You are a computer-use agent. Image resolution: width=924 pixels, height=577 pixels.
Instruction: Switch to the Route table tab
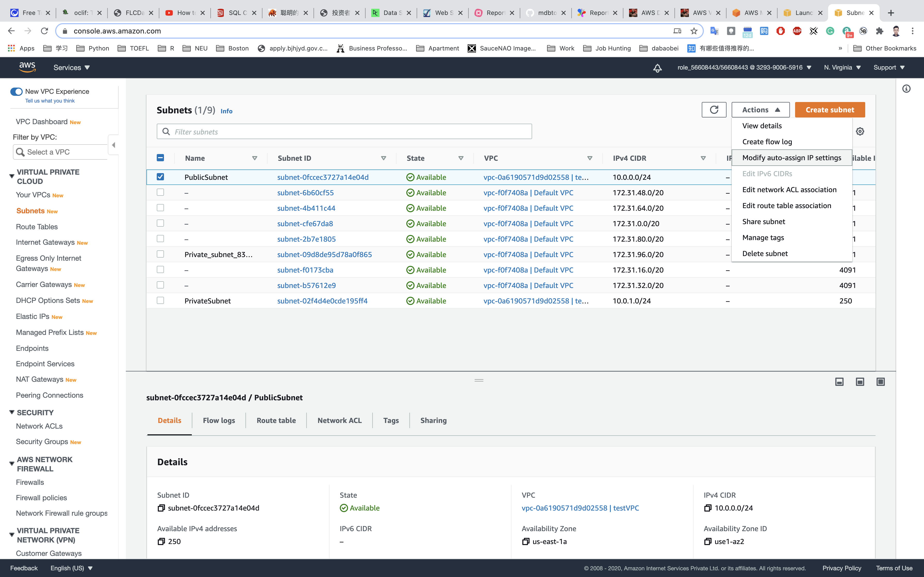276,420
